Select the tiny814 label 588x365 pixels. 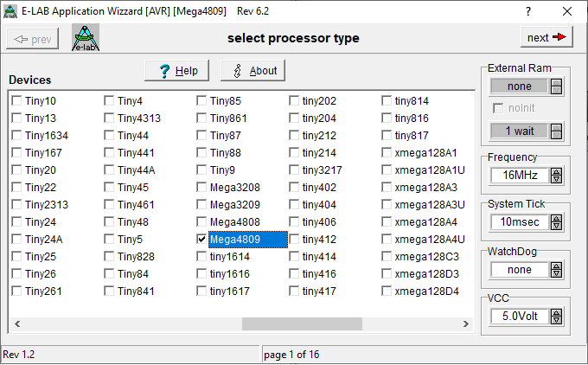coord(412,101)
